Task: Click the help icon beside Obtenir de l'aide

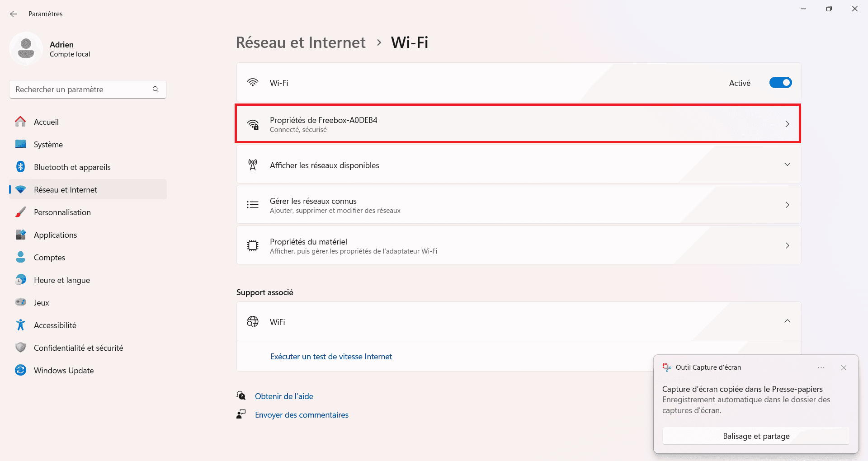Action: click(x=241, y=396)
